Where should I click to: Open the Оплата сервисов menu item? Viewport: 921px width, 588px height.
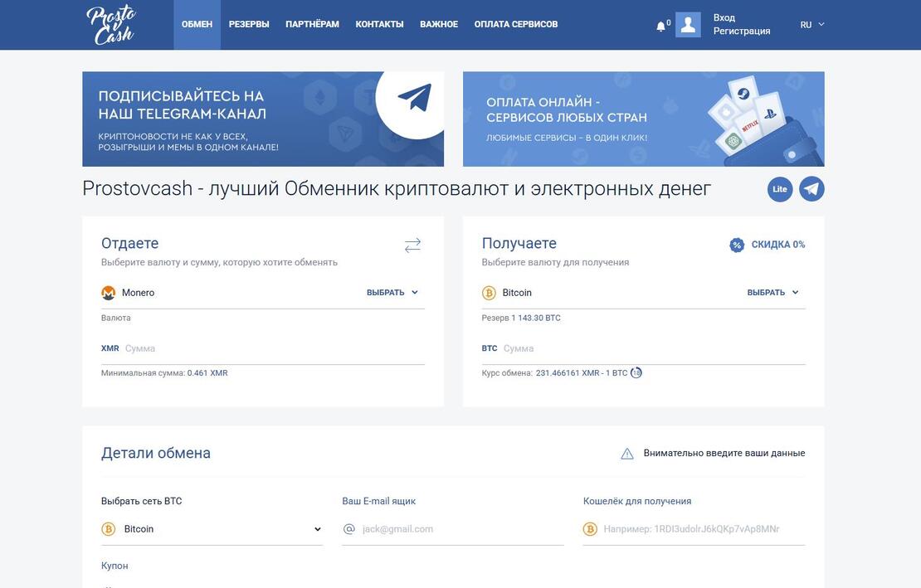tap(515, 25)
